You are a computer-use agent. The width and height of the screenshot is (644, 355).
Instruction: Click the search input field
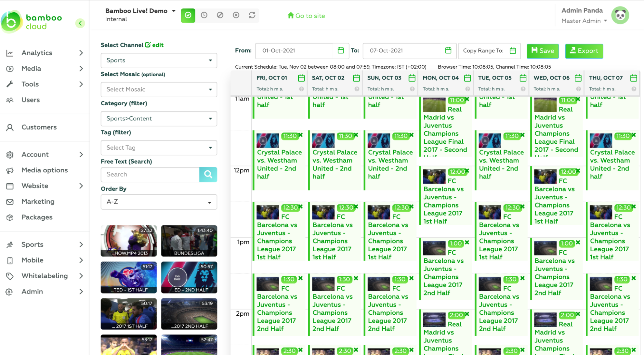tap(150, 175)
